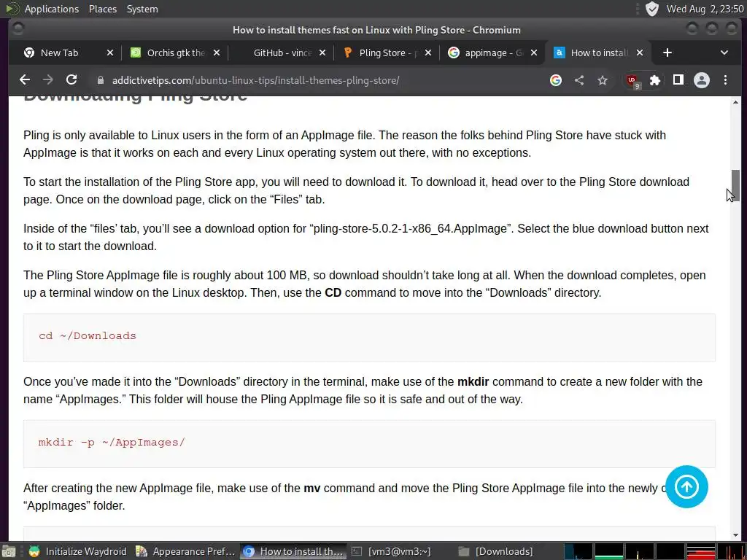Open the Places menu
The height and width of the screenshot is (560, 747).
[x=102, y=9]
